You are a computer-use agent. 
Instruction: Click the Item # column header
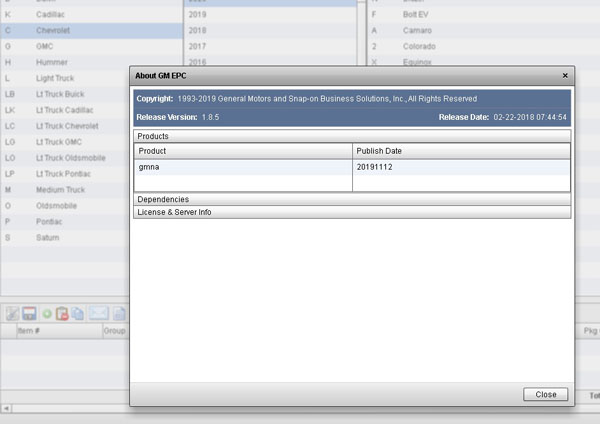(x=59, y=331)
